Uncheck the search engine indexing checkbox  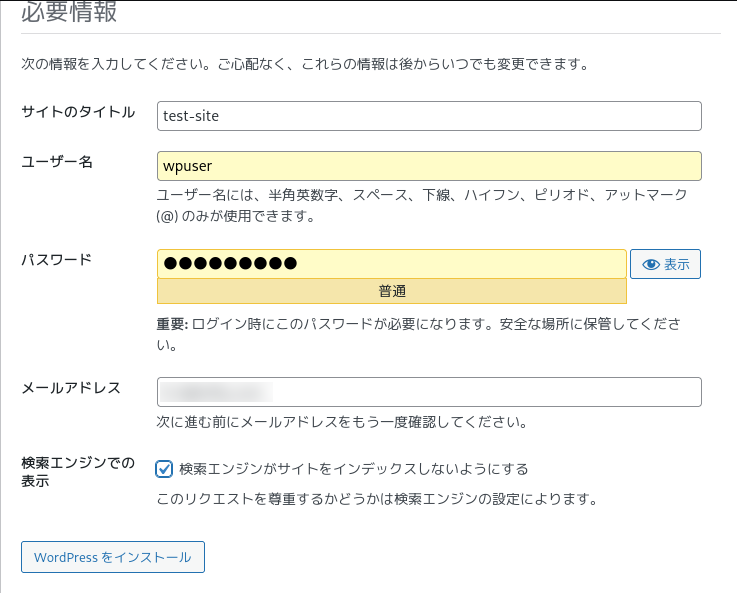click(x=164, y=469)
